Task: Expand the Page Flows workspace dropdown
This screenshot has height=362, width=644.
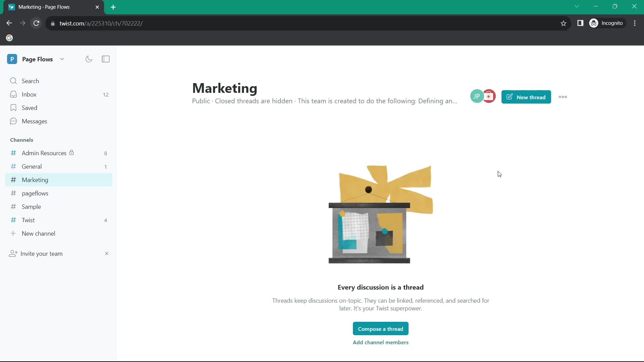Action: 62,59
